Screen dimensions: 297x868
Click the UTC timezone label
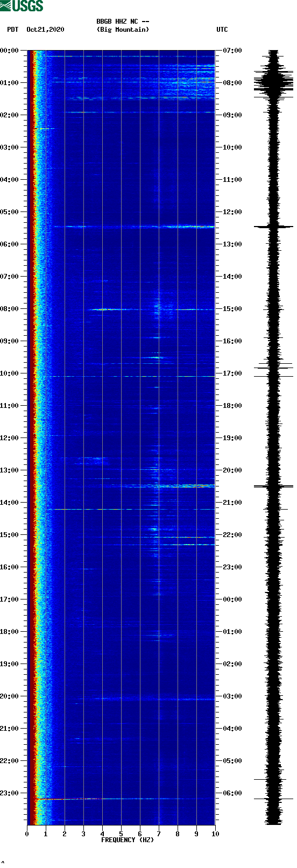(x=222, y=30)
